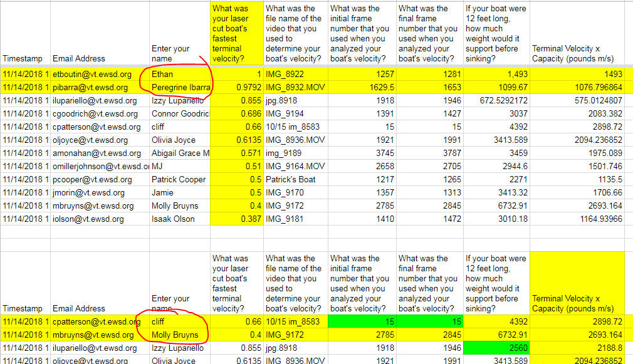The image size is (633, 364).
Task: Click the IMG_8932.MOV file name cell
Action: 295,87
